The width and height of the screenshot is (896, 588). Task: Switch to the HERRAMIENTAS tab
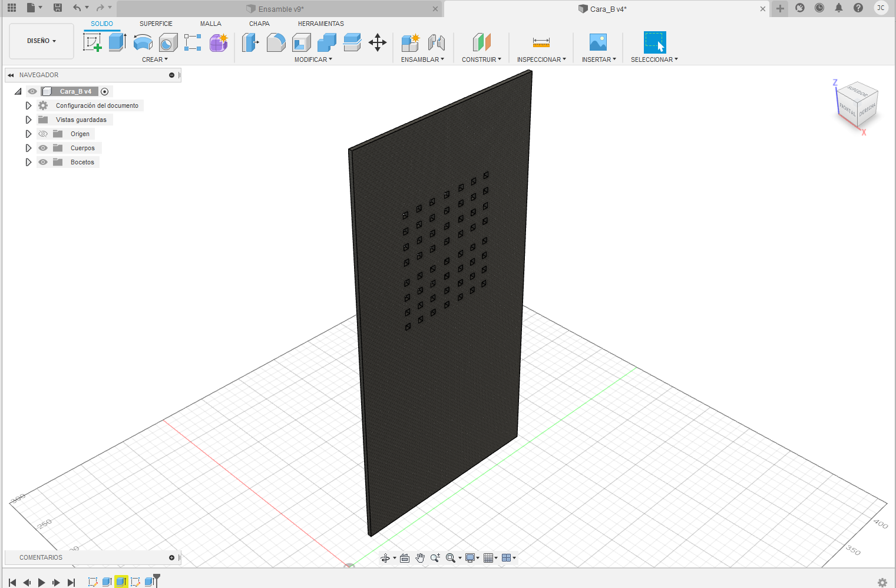click(321, 24)
